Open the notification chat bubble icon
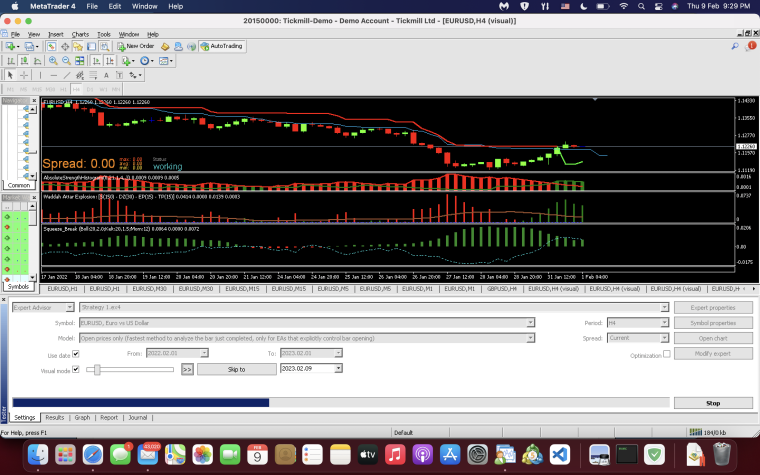760x475 pixels. 751,46
